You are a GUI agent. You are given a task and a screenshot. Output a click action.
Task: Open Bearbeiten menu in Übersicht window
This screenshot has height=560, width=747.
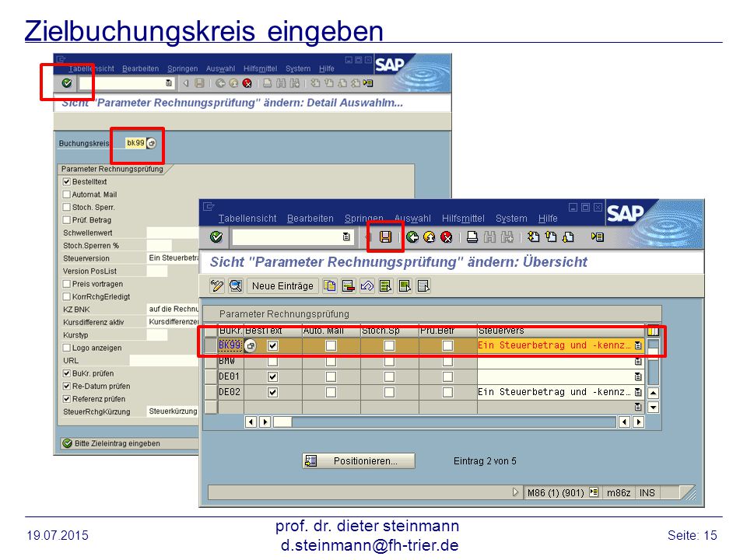[310, 218]
